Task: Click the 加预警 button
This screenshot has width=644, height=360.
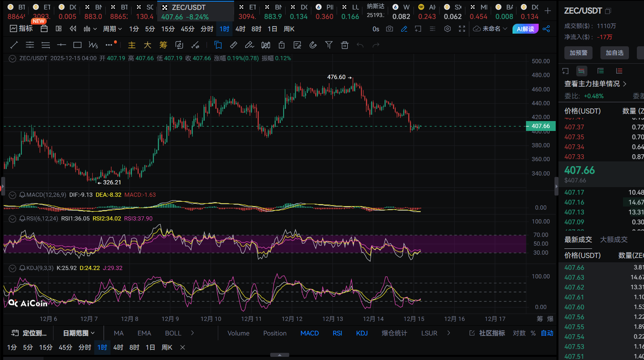Action: click(578, 53)
